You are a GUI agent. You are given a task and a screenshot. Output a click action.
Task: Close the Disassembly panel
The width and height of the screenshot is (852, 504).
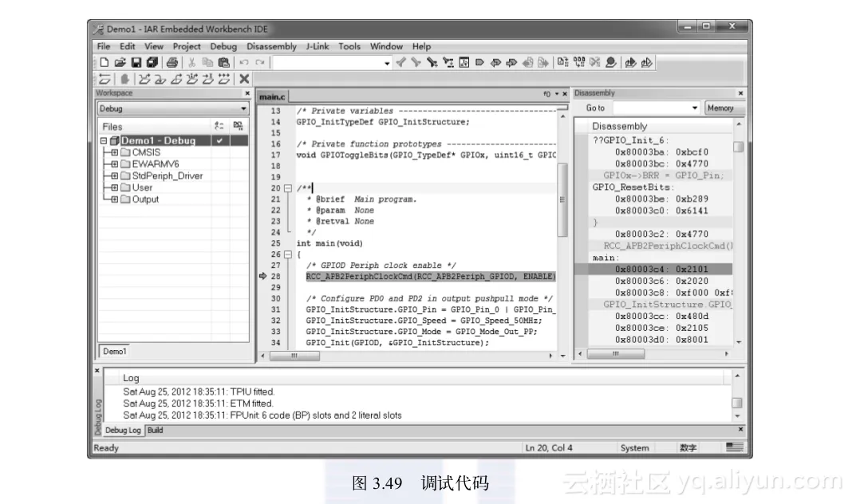tap(740, 93)
